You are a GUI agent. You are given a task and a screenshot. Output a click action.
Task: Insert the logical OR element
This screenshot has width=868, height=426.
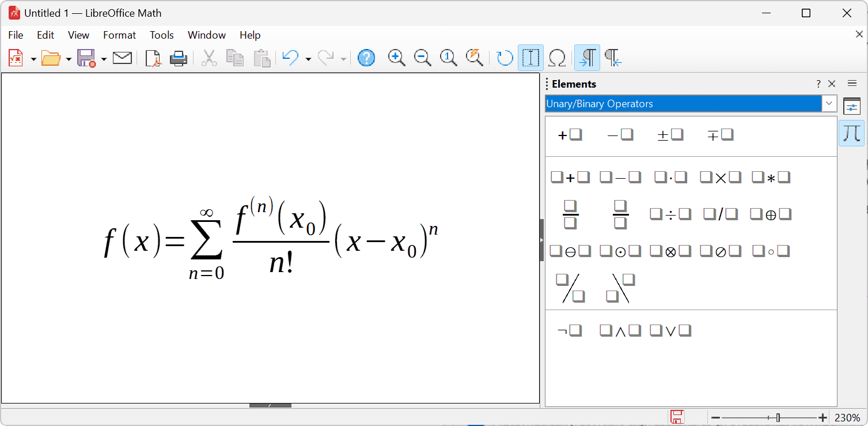pyautogui.click(x=670, y=331)
